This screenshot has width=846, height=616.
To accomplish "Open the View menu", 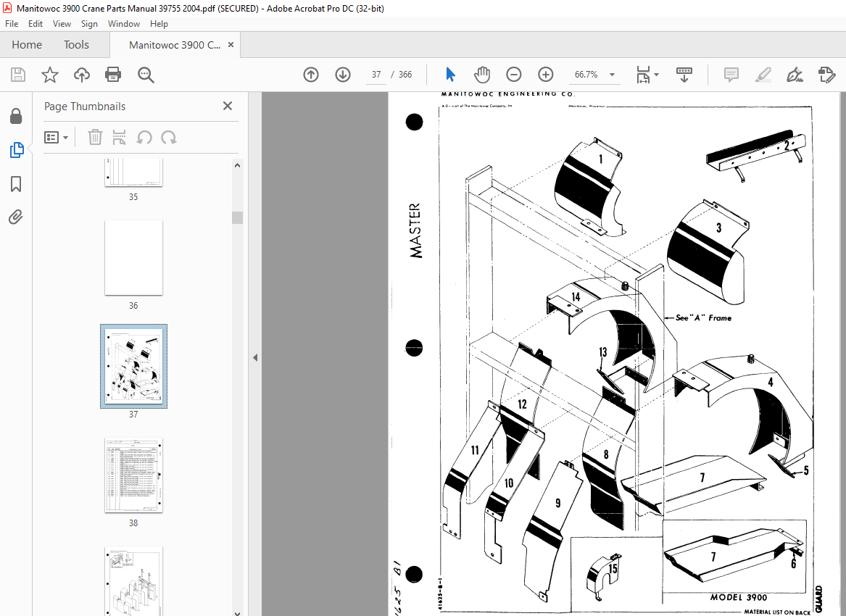I will point(62,24).
